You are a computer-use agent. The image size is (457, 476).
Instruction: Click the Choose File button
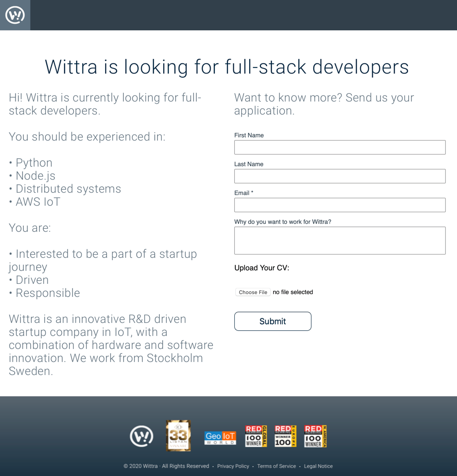pyautogui.click(x=253, y=292)
